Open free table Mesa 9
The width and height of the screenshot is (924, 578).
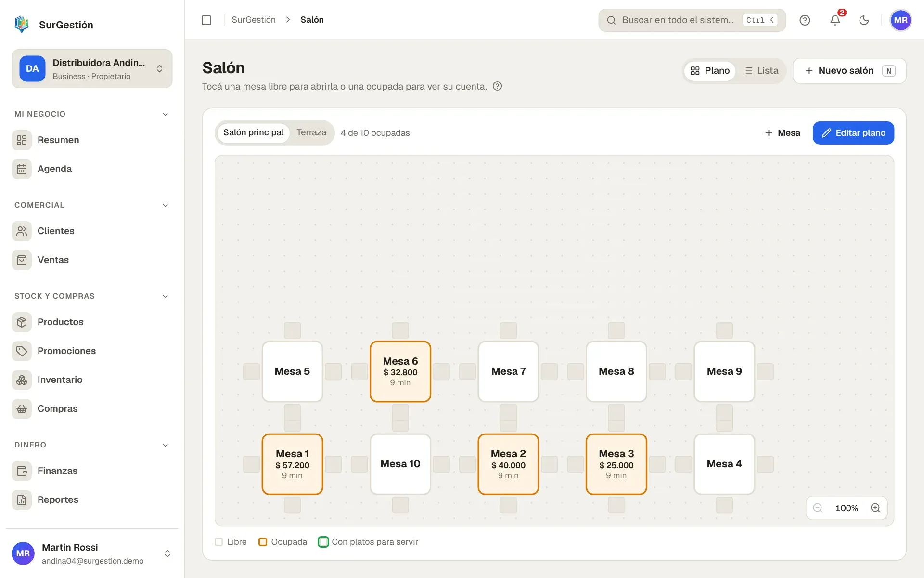click(724, 371)
